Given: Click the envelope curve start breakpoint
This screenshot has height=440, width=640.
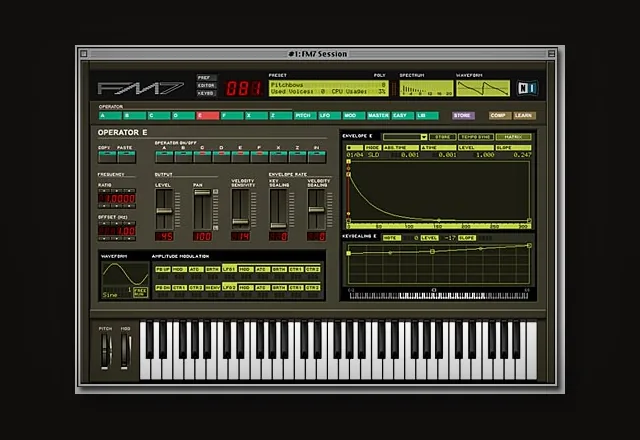Looking at the screenshot, I should tap(348, 174).
